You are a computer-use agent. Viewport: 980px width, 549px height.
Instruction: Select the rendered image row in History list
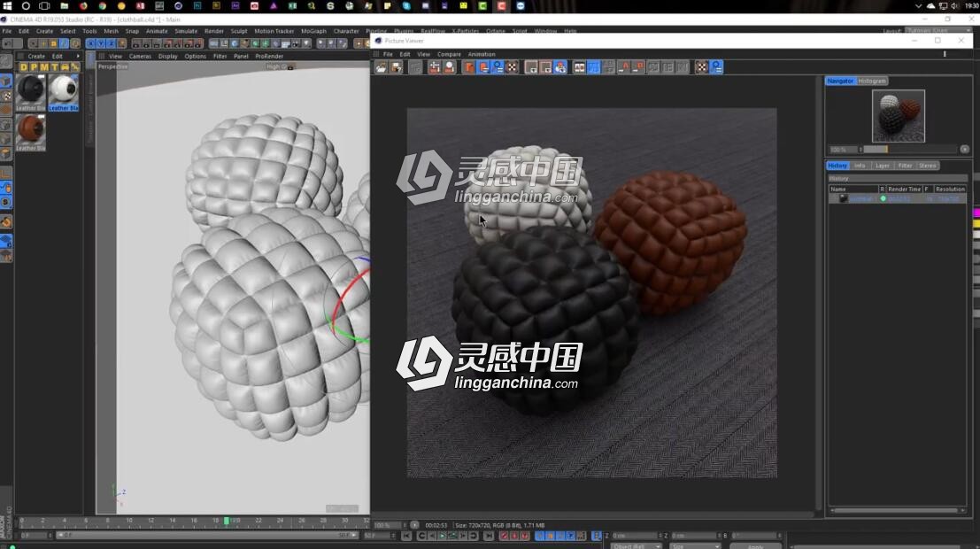click(x=898, y=199)
